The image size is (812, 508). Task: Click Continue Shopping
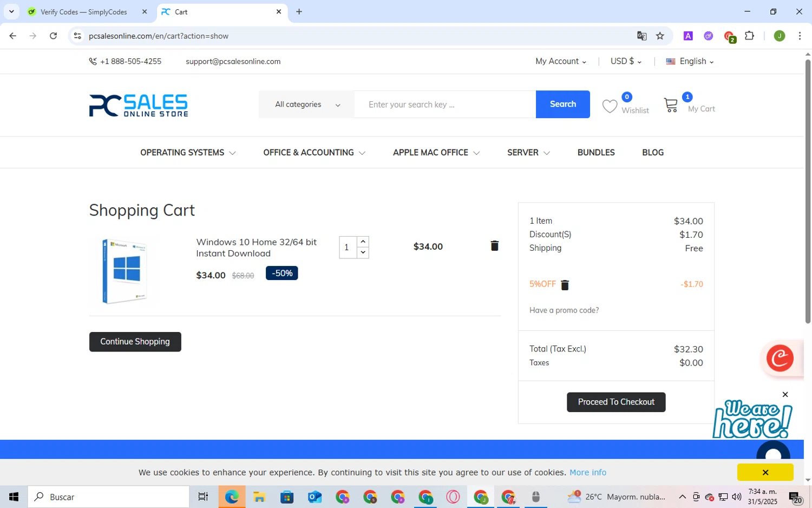tap(135, 342)
